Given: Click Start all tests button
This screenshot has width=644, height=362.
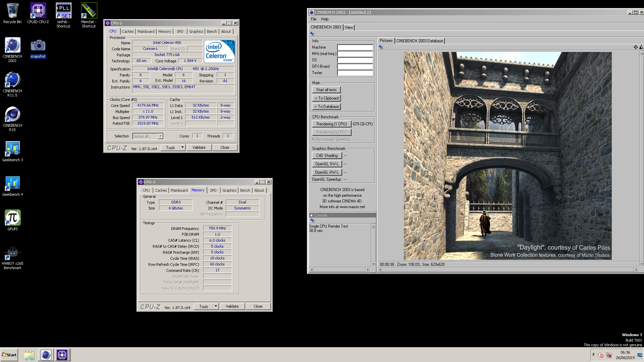Looking at the screenshot, I should point(326,90).
